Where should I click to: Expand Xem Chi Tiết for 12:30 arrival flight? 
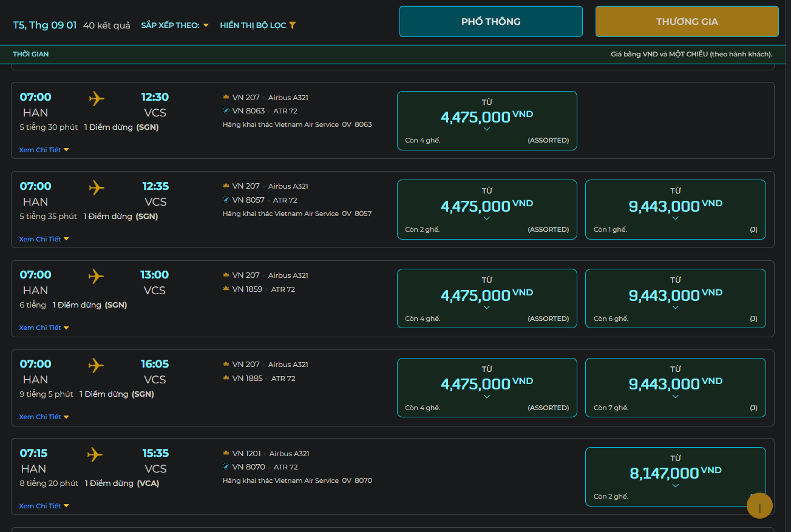(x=44, y=150)
